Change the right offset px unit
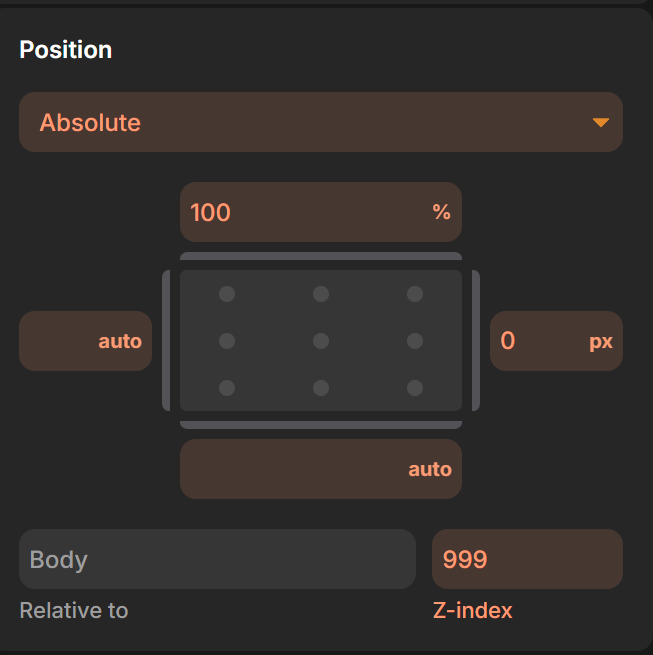The image size is (653, 655). click(600, 341)
